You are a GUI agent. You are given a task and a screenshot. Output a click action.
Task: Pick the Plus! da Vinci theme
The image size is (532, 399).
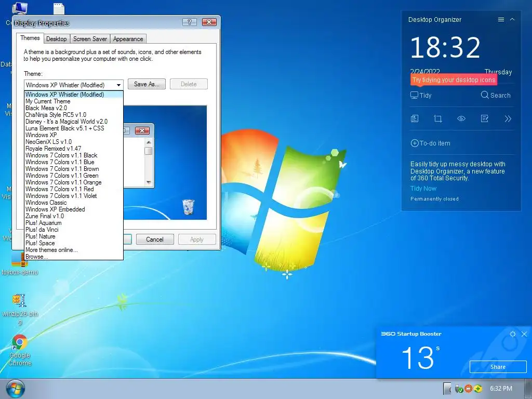click(74, 230)
